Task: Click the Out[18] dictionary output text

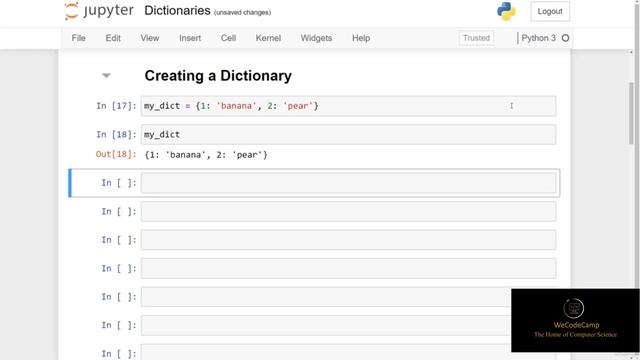Action: tap(206, 155)
